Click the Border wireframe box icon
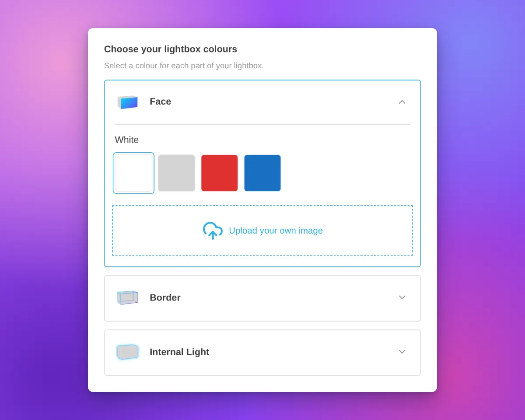Screen dimensions: 525x420 [x=127, y=297]
